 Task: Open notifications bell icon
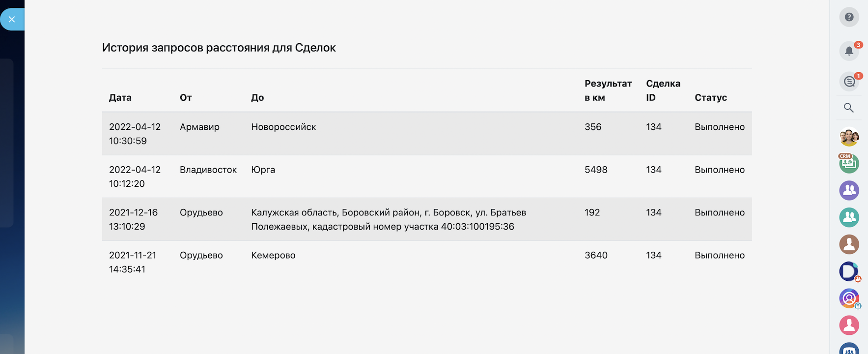pyautogui.click(x=849, y=51)
